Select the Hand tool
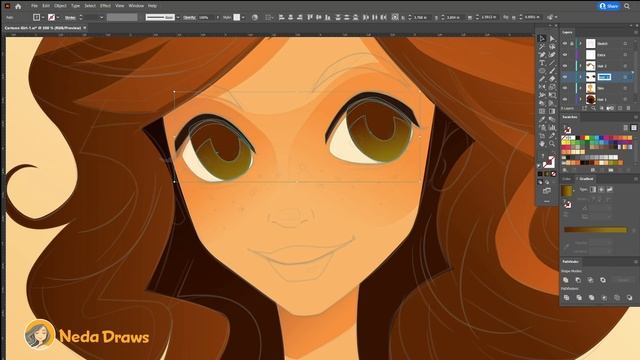 [x=542, y=144]
